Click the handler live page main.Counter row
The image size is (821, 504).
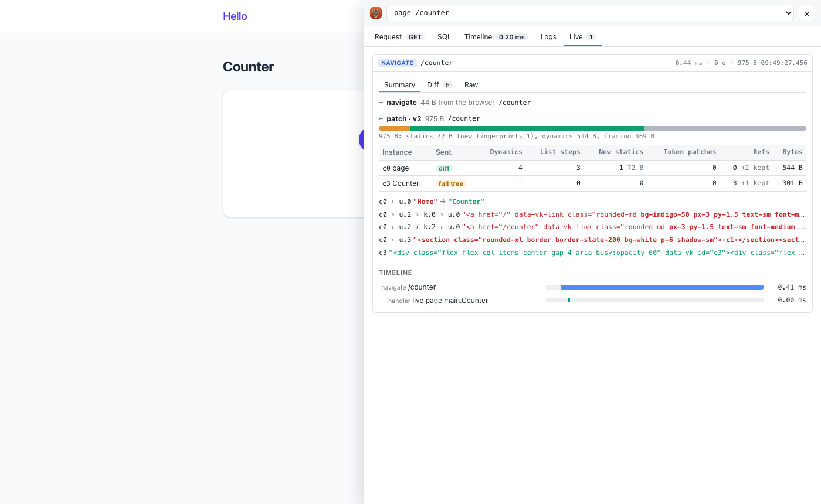(592, 301)
